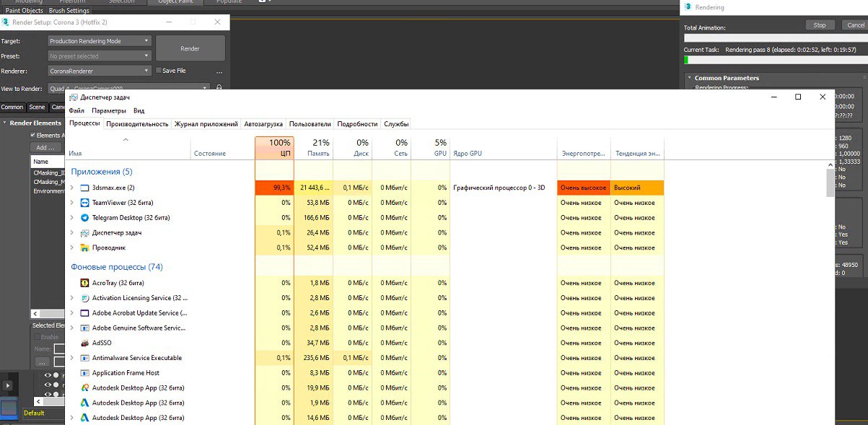Switch to the Подробности tab
This screenshot has height=425, width=868.
point(357,124)
